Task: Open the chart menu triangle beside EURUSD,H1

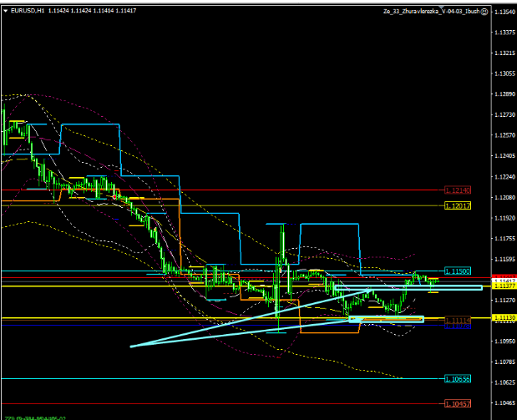Action: click(5, 11)
